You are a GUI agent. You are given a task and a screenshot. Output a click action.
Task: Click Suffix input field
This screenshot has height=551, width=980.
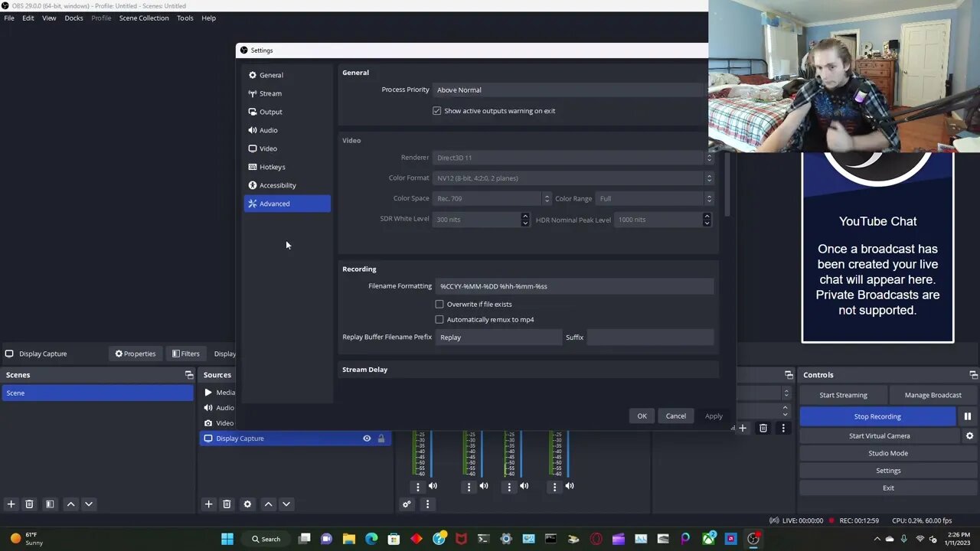(x=650, y=337)
